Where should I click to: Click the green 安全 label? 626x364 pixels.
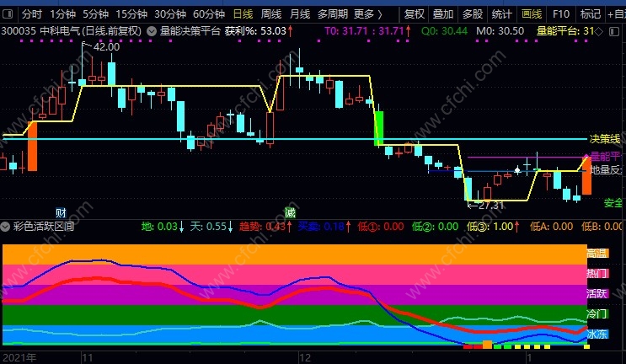coord(613,203)
